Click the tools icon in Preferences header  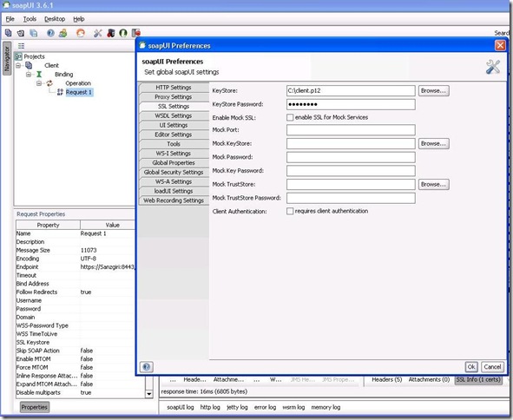493,67
